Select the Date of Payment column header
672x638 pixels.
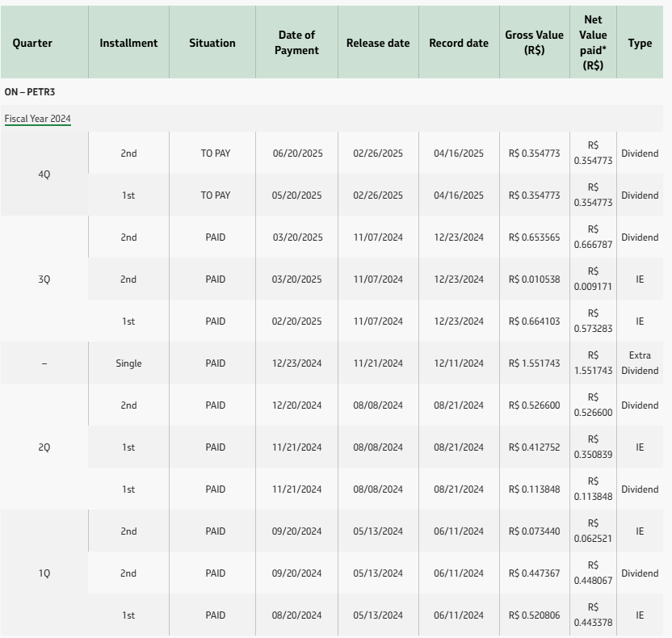(297, 44)
